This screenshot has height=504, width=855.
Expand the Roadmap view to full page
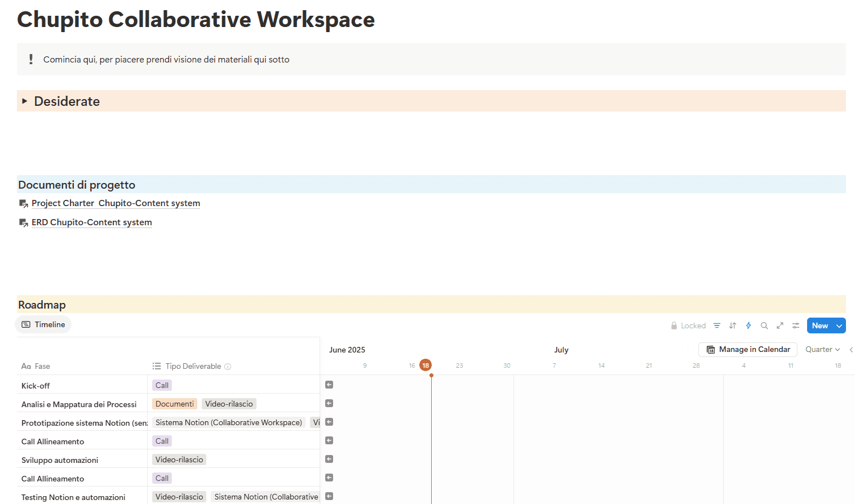click(x=779, y=325)
